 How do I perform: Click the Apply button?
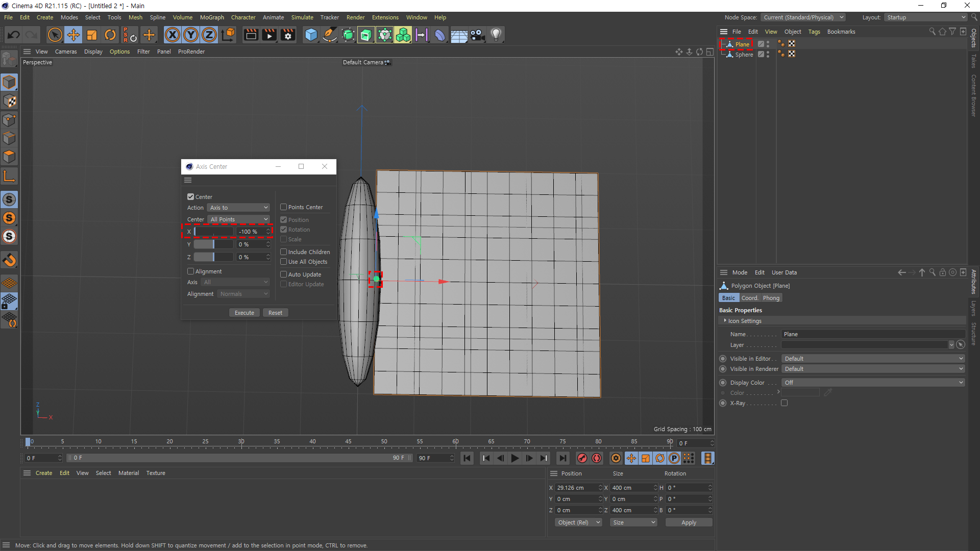[689, 522]
